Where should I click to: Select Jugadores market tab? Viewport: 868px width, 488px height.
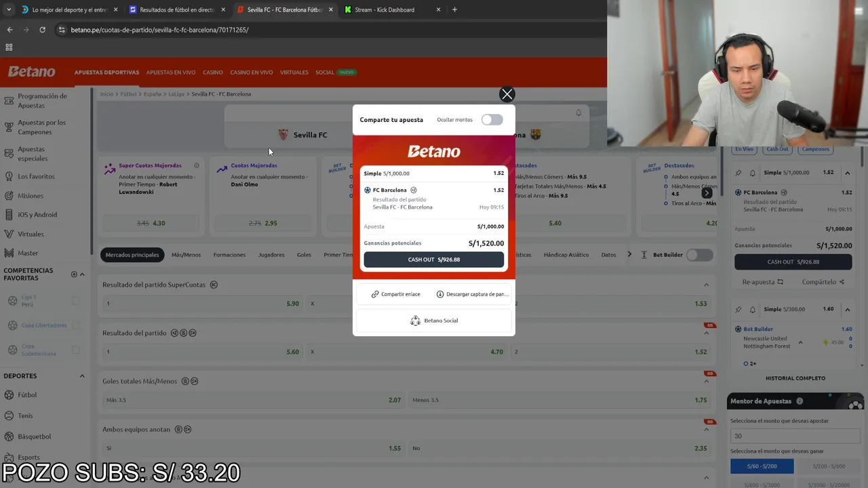[271, 255]
